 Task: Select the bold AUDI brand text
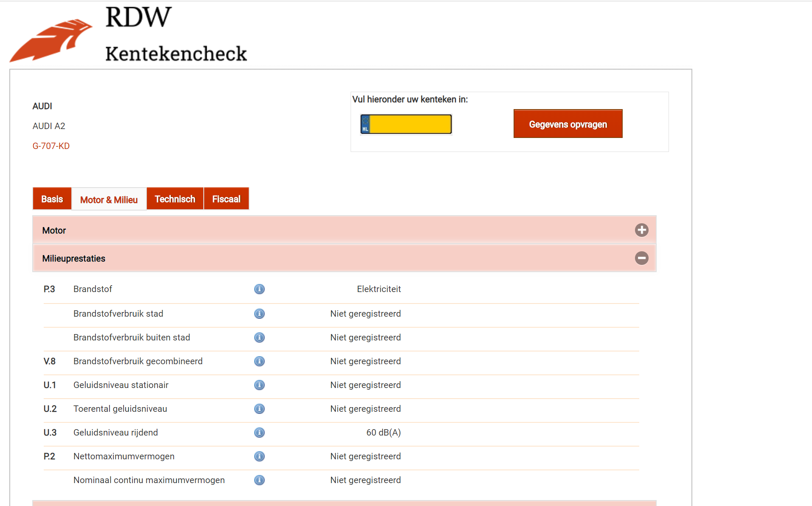point(42,106)
